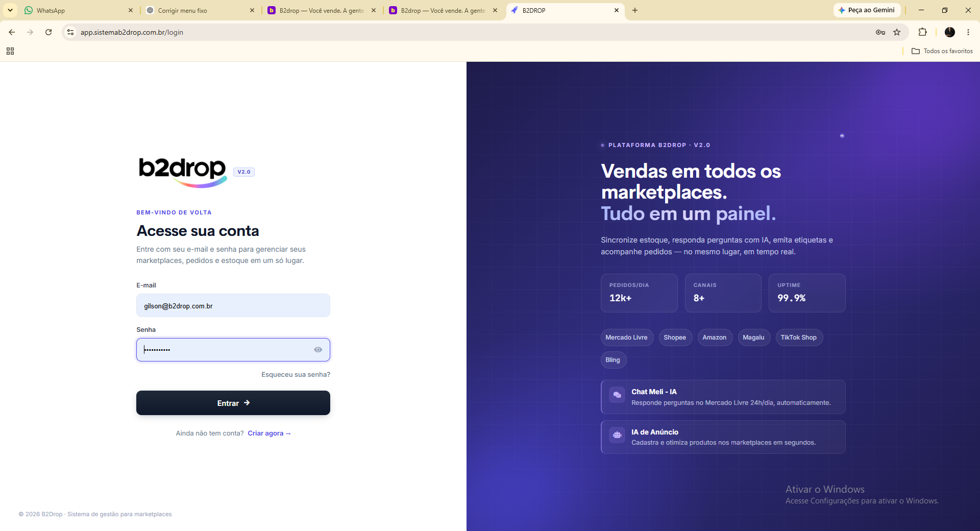Image resolution: width=980 pixels, height=531 pixels.
Task: View site information icon in address bar
Action: (70, 32)
